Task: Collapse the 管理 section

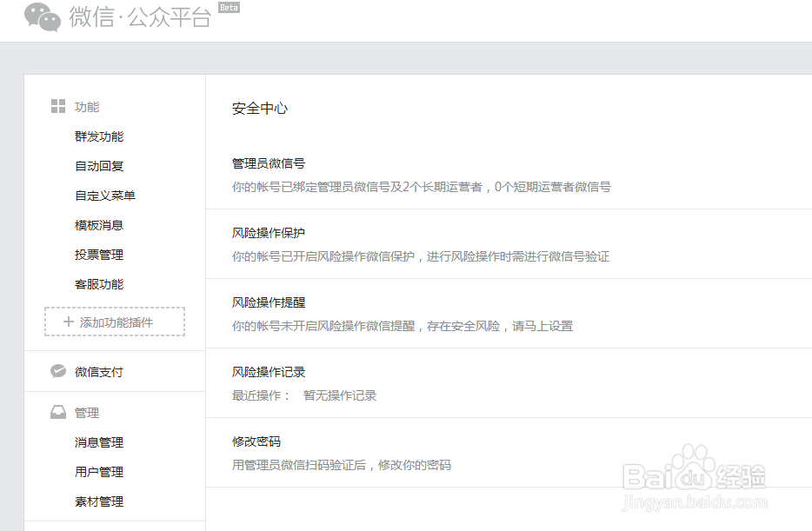Action: click(x=87, y=412)
